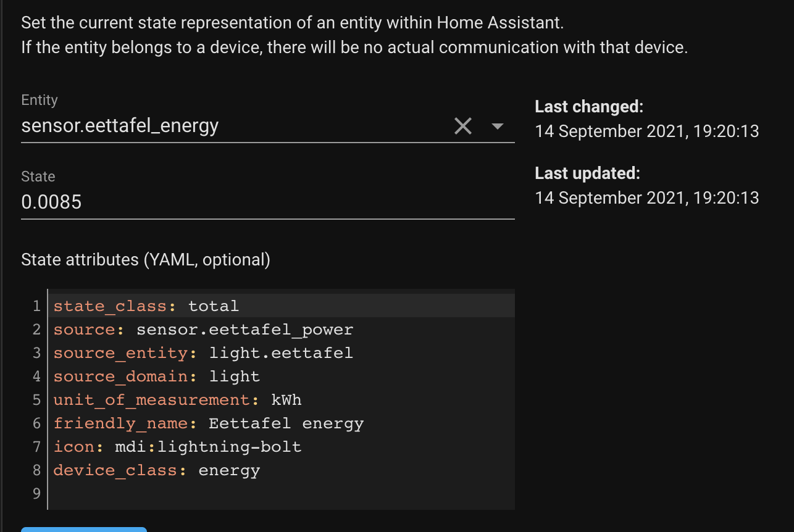Open the entity picker dropdown arrow
Screen dimensions: 794x532
(498, 126)
